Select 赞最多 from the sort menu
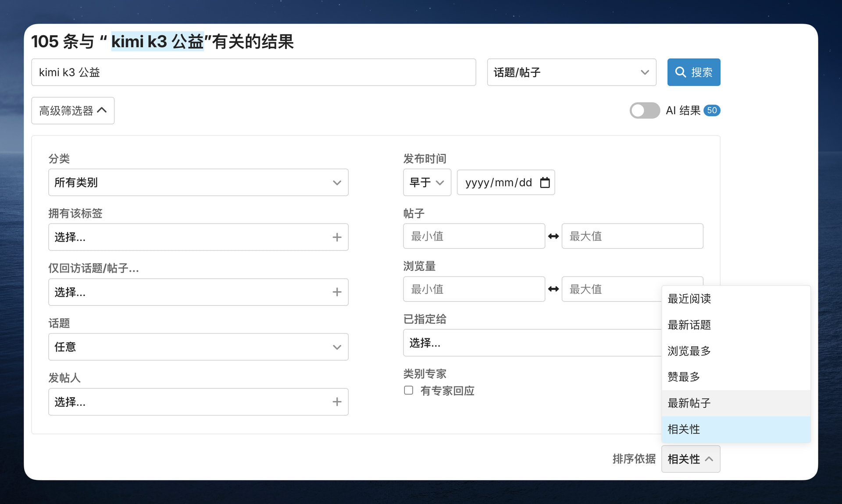The height and width of the screenshot is (504, 842). pyautogui.click(x=736, y=377)
